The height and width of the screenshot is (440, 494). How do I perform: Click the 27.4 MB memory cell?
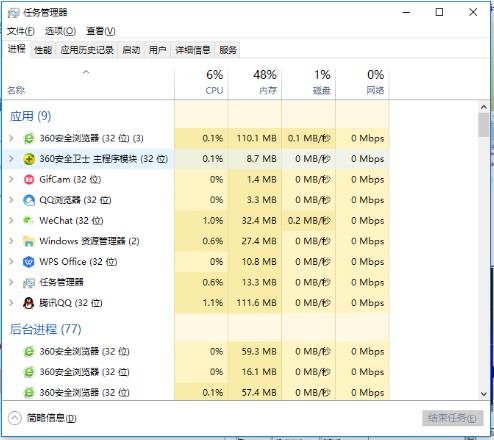(x=255, y=241)
